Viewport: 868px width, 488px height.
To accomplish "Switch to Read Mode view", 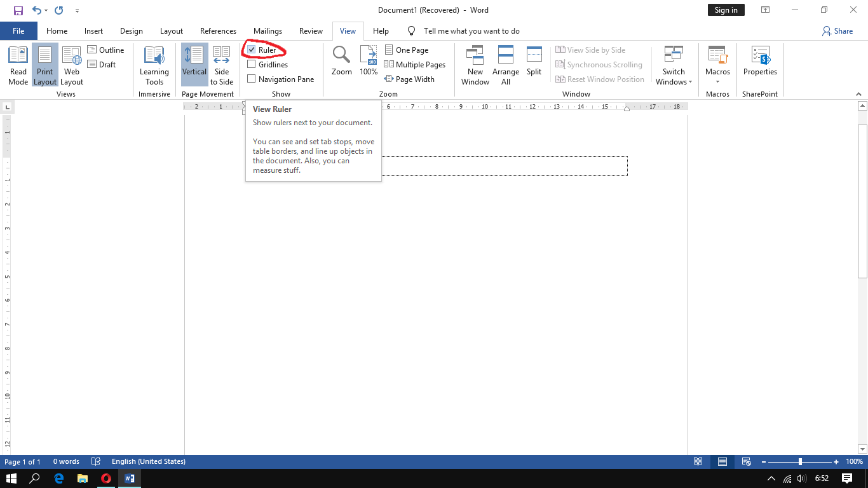I will [x=18, y=65].
